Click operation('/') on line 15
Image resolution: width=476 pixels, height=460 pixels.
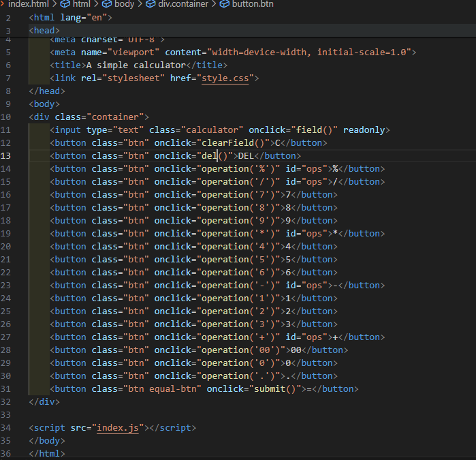click(238, 182)
